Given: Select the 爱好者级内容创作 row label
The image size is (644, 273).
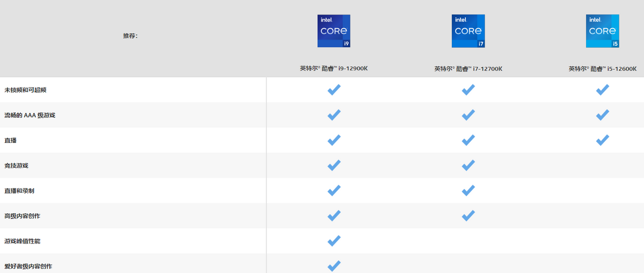Looking at the screenshot, I should (x=28, y=267).
